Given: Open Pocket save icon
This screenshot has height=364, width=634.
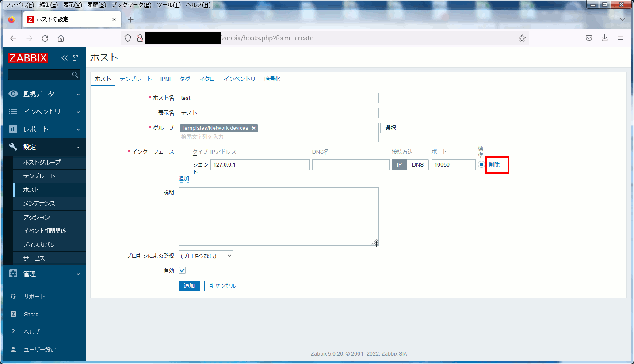Looking at the screenshot, I should 589,38.
